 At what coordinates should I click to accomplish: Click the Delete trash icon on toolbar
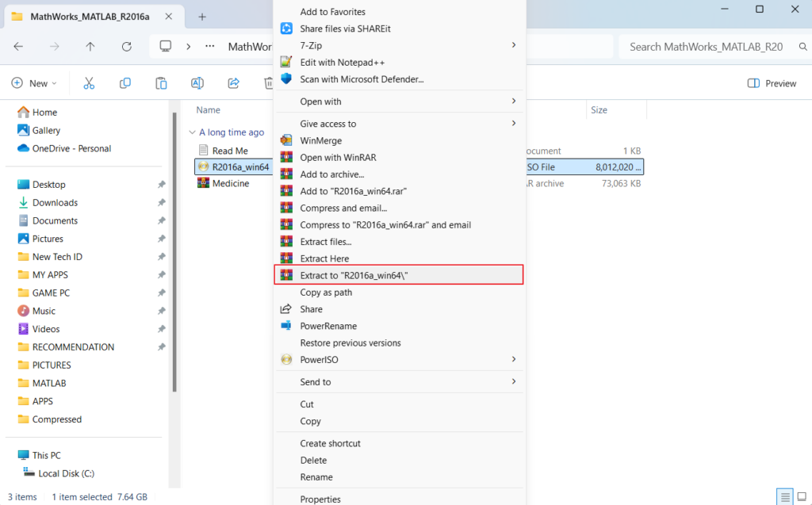(x=267, y=82)
